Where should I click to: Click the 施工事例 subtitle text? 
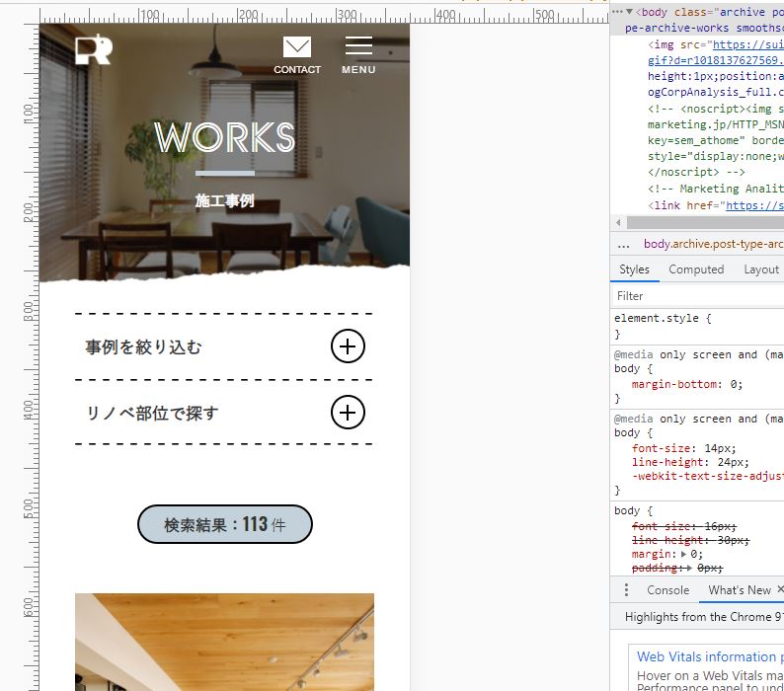tap(224, 201)
